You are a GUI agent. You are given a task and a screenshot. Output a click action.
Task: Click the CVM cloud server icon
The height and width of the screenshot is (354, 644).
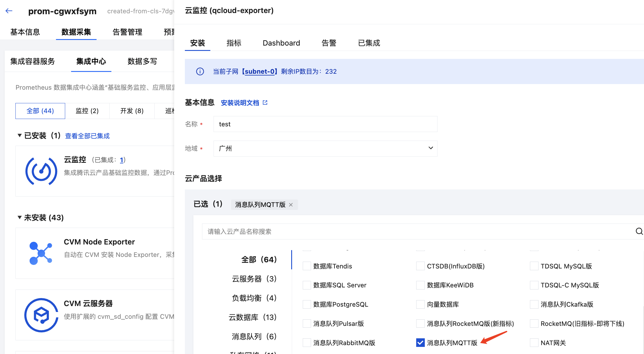coord(41,315)
